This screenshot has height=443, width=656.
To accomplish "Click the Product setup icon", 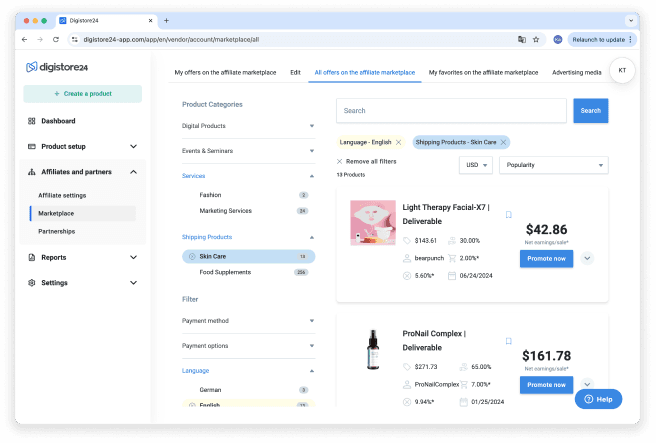I will coord(31,146).
